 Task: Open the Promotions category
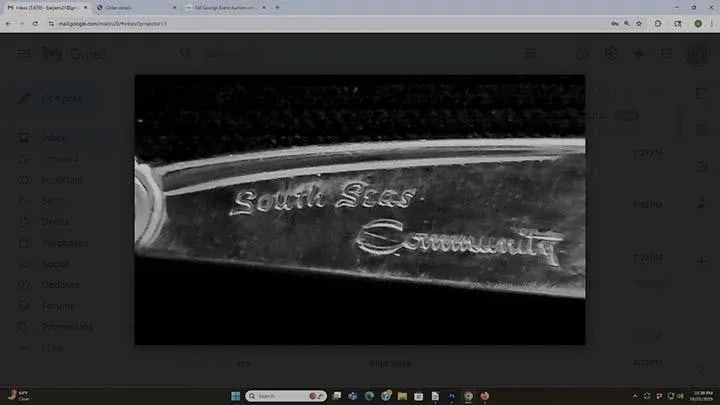tap(67, 326)
